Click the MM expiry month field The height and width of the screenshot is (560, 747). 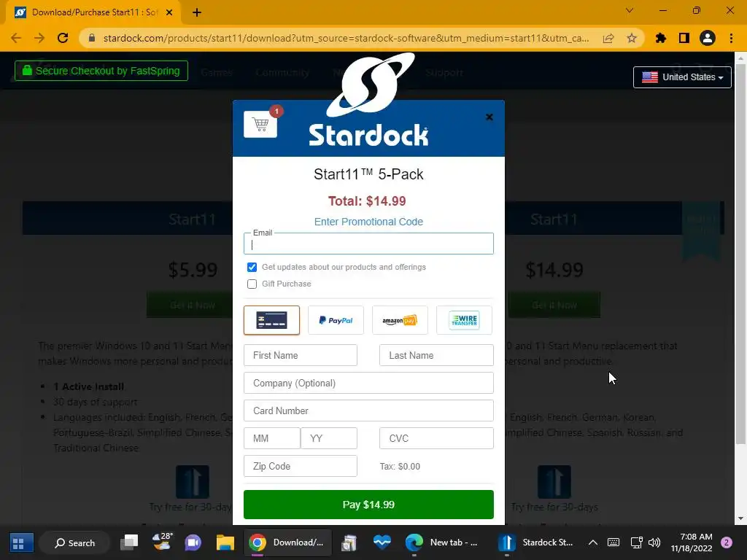coord(271,438)
